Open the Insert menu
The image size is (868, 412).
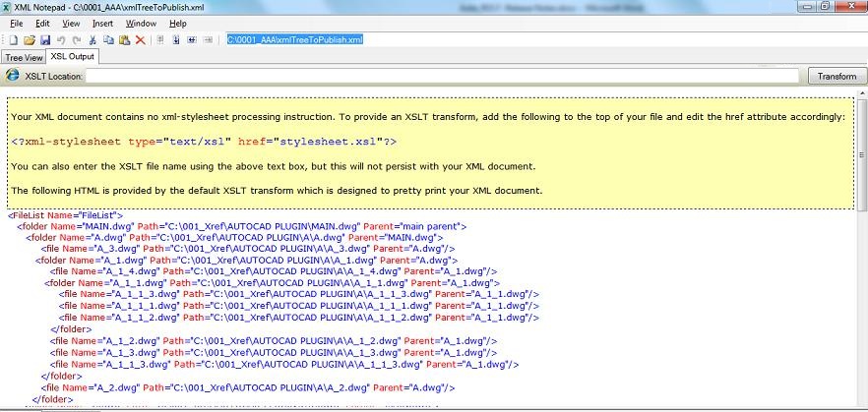(102, 23)
